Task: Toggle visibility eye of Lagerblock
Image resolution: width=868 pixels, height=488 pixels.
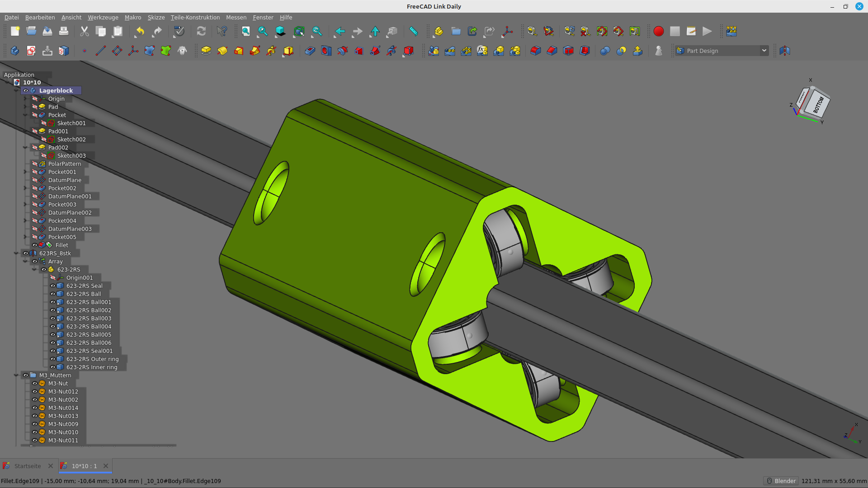Action: pyautogui.click(x=26, y=91)
